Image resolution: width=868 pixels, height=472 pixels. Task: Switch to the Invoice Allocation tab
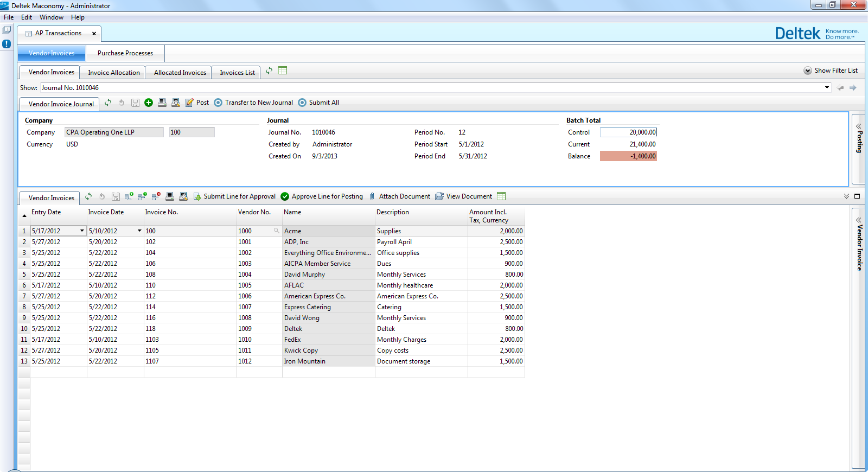coord(114,73)
